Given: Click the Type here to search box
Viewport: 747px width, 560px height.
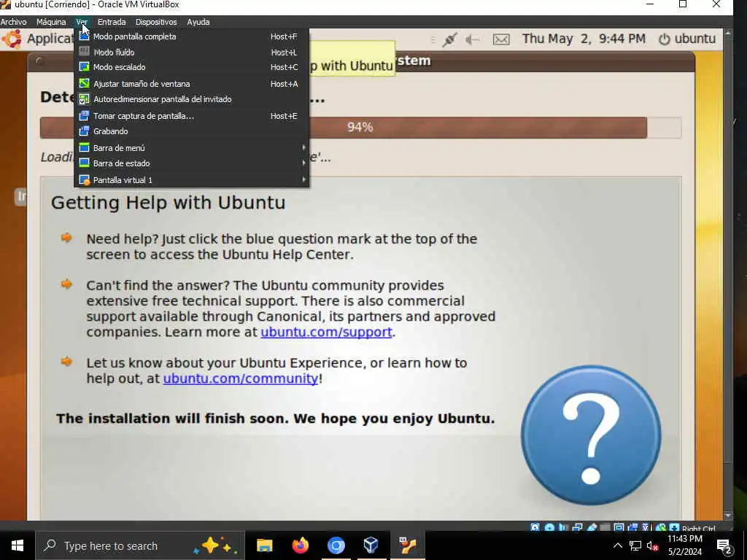Looking at the screenshot, I should tap(140, 545).
